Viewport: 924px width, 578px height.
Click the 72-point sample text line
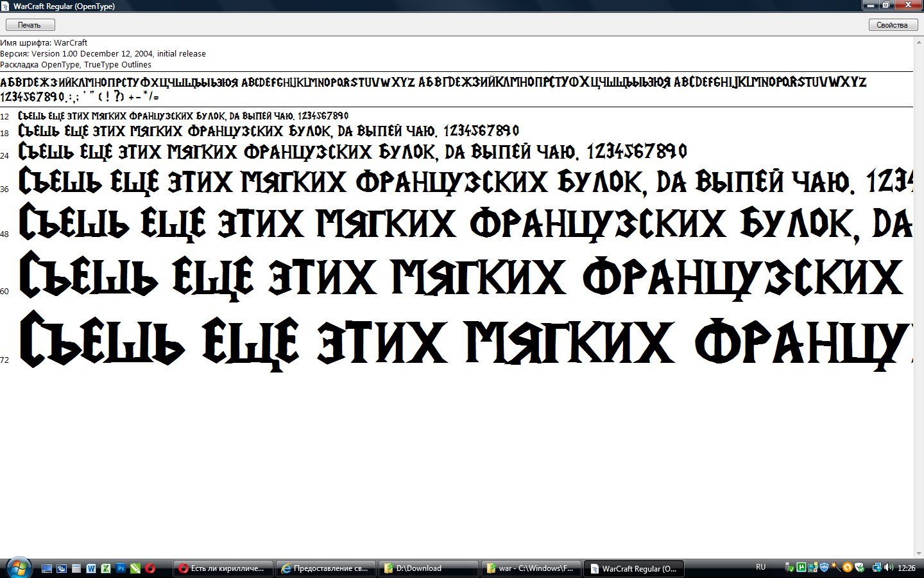(x=465, y=340)
